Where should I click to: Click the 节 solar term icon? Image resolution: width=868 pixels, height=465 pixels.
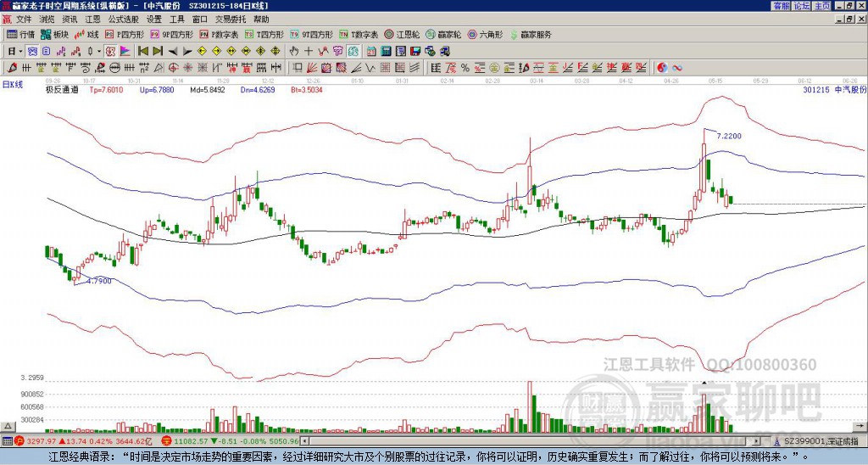pyautogui.click(x=337, y=52)
